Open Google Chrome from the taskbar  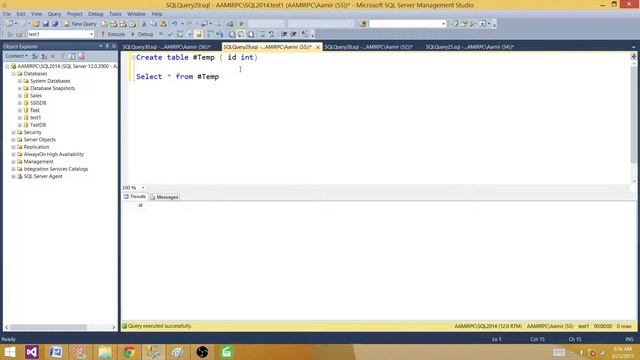129,352
